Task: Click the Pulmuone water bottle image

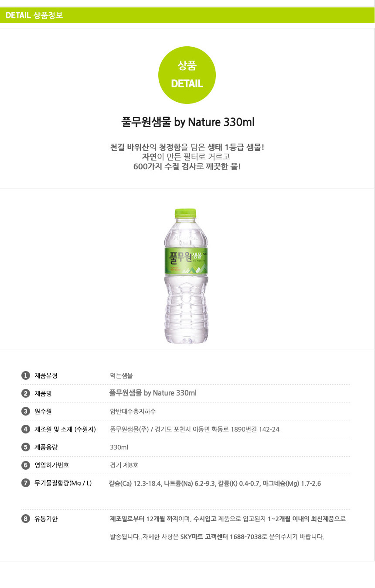Action: coord(187,275)
